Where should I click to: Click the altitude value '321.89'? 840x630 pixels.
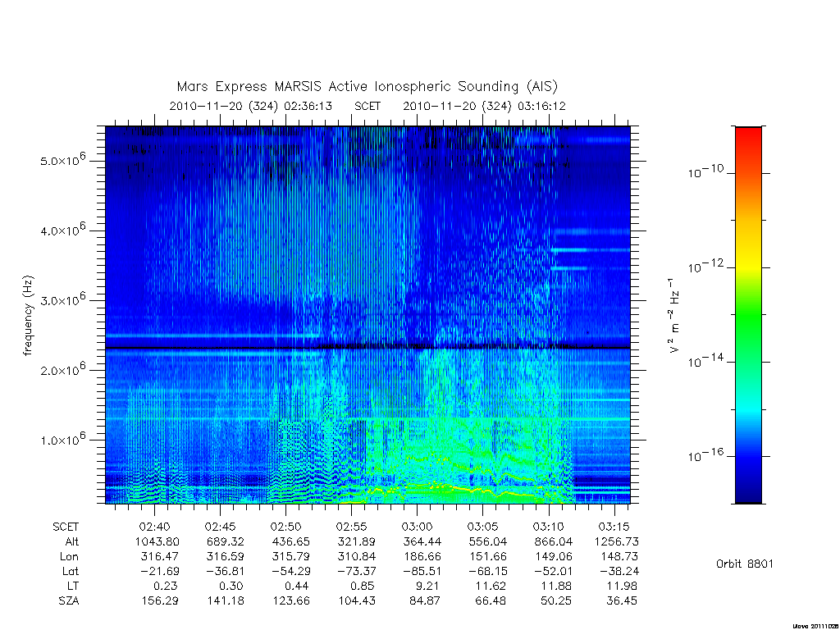coord(356,541)
